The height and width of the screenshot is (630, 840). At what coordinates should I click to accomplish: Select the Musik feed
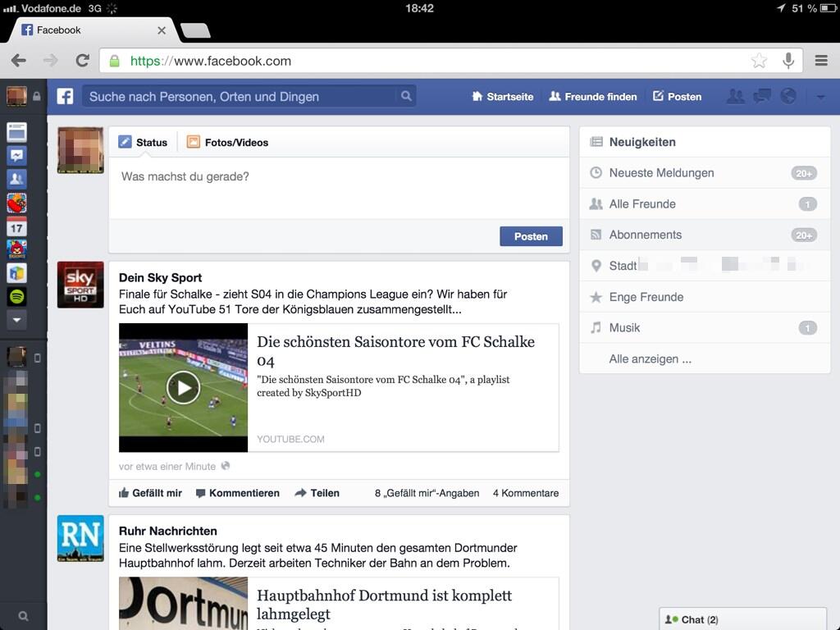(x=705, y=328)
